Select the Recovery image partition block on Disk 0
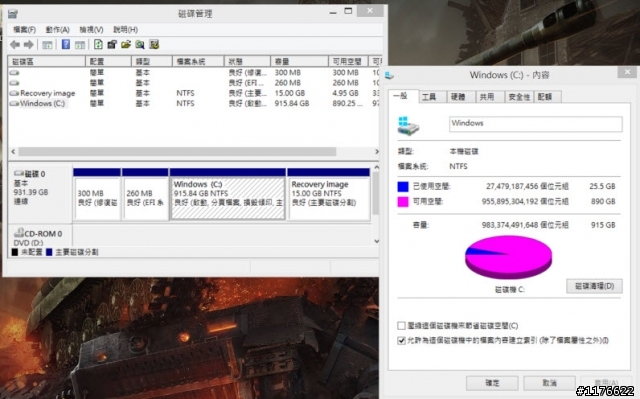 click(329, 194)
